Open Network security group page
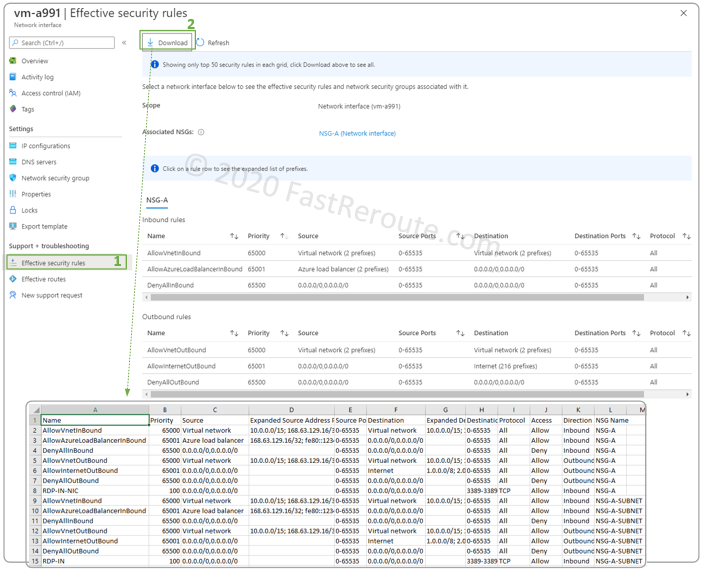 tap(55, 178)
